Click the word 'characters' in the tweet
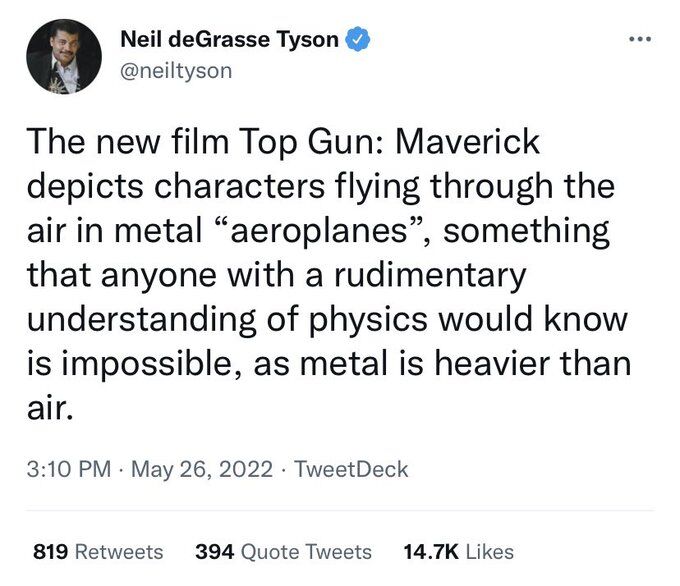Image resolution: width=680 pixels, height=586 pixels. point(239,187)
